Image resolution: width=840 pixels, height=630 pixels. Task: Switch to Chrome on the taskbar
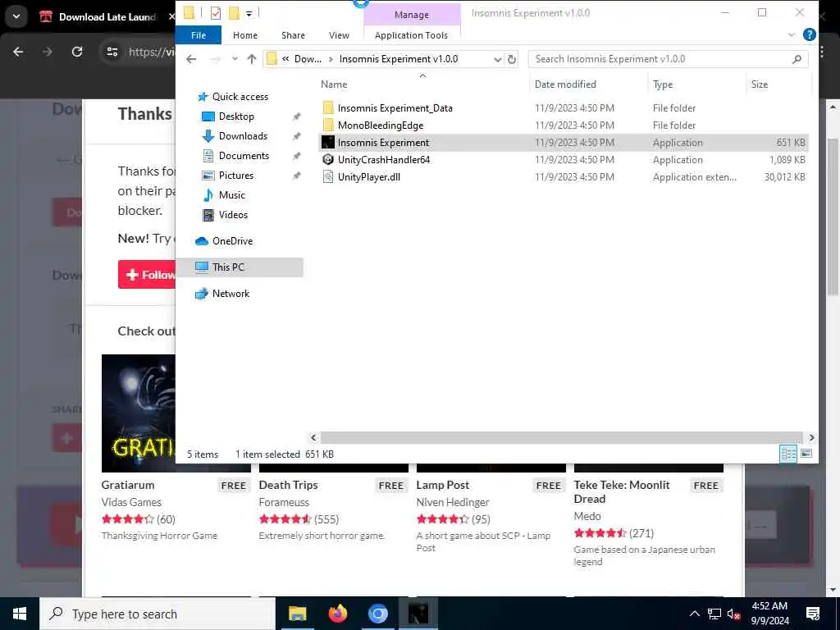click(x=377, y=614)
